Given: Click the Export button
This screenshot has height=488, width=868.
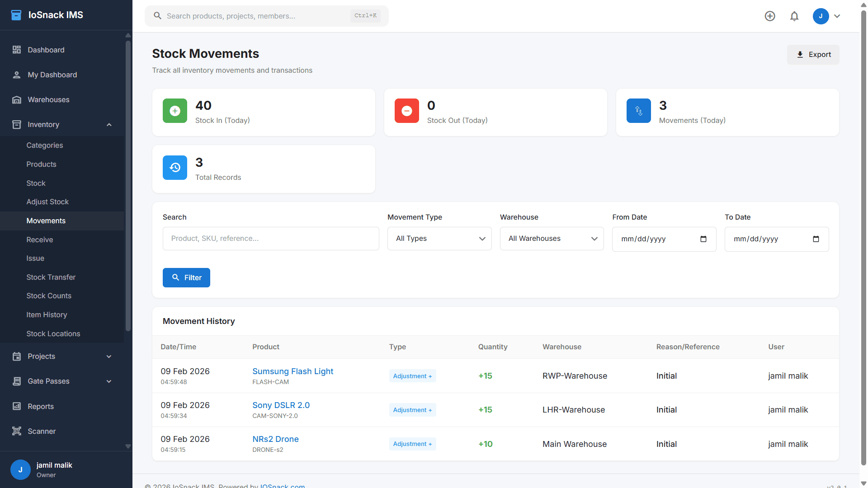Looking at the screenshot, I should 813,55.
